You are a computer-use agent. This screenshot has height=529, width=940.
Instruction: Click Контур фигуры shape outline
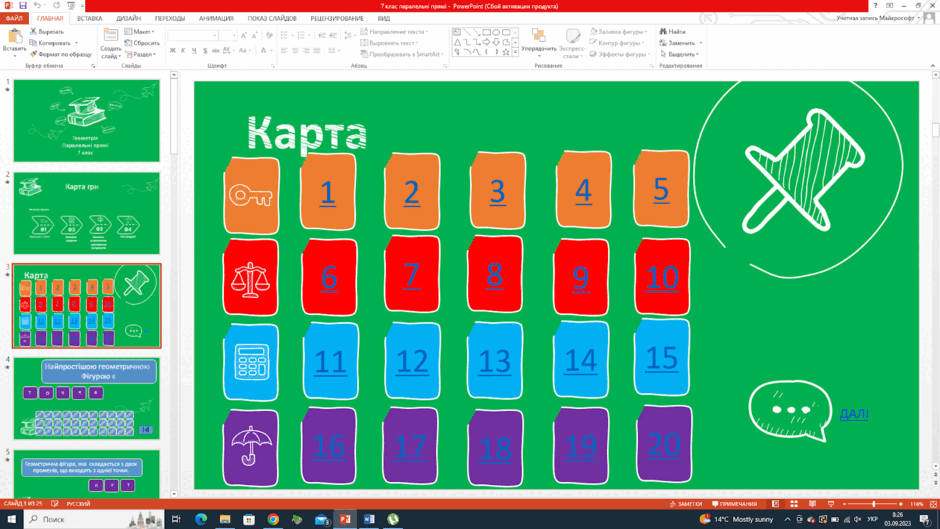617,43
